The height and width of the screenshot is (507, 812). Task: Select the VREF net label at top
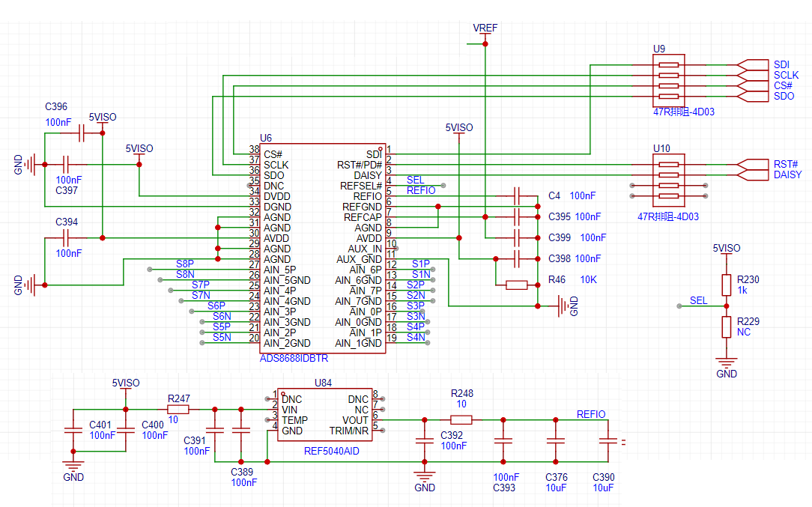click(485, 28)
